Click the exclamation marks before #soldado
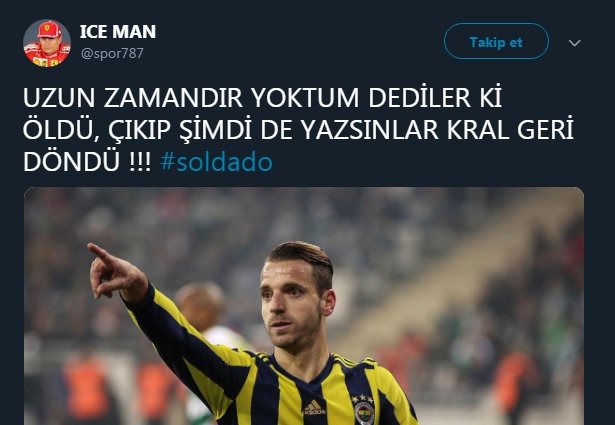This screenshot has height=425, width=615. click(140, 162)
